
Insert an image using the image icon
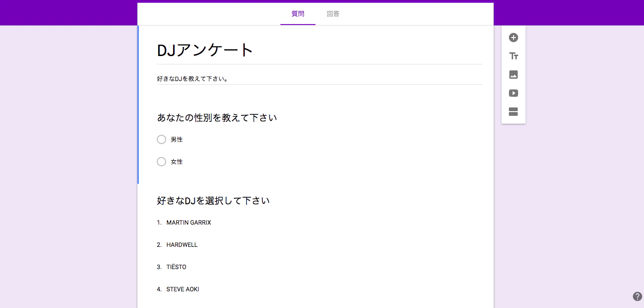pos(514,75)
